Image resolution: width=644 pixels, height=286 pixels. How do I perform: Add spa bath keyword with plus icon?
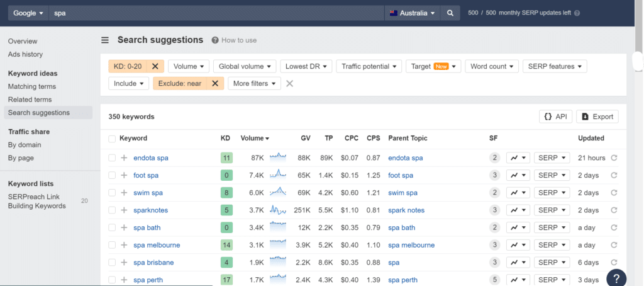(x=124, y=227)
